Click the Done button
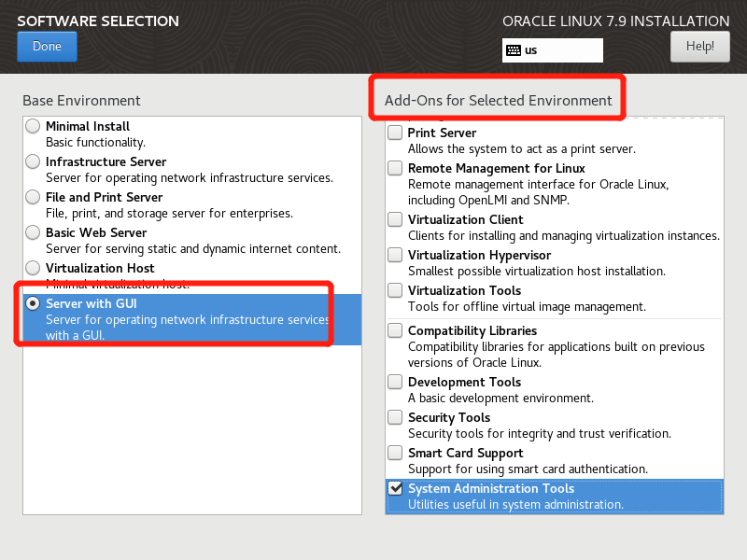The image size is (747, 560). 47,46
